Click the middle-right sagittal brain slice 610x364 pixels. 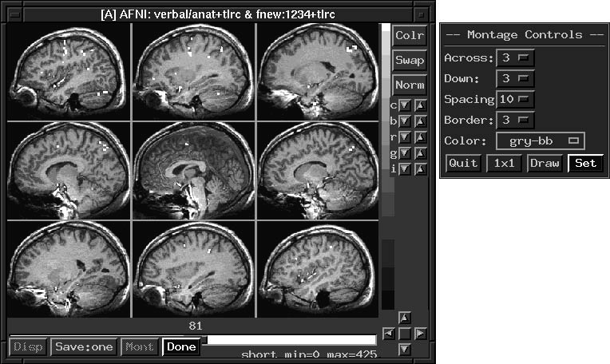(x=318, y=171)
